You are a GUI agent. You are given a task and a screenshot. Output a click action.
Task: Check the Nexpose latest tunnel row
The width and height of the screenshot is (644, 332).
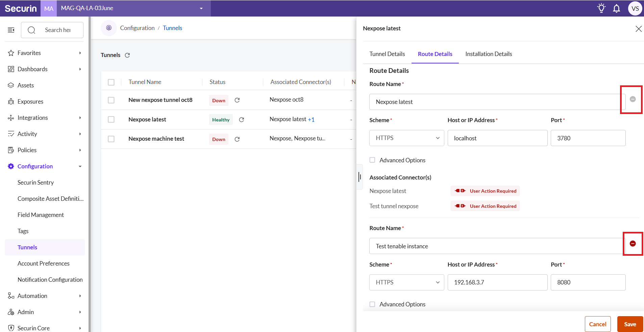point(111,119)
